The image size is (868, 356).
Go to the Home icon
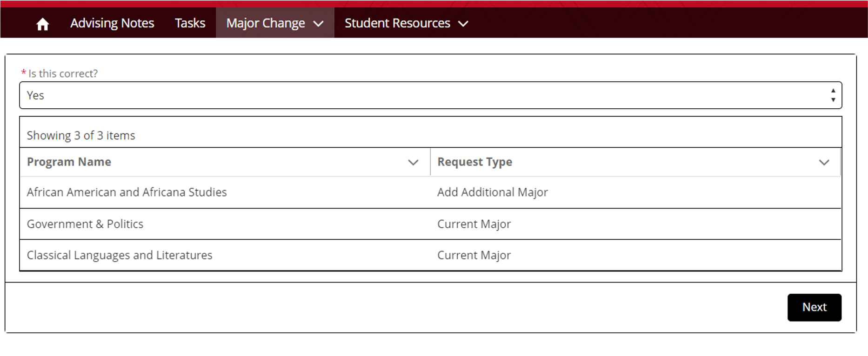(x=42, y=24)
